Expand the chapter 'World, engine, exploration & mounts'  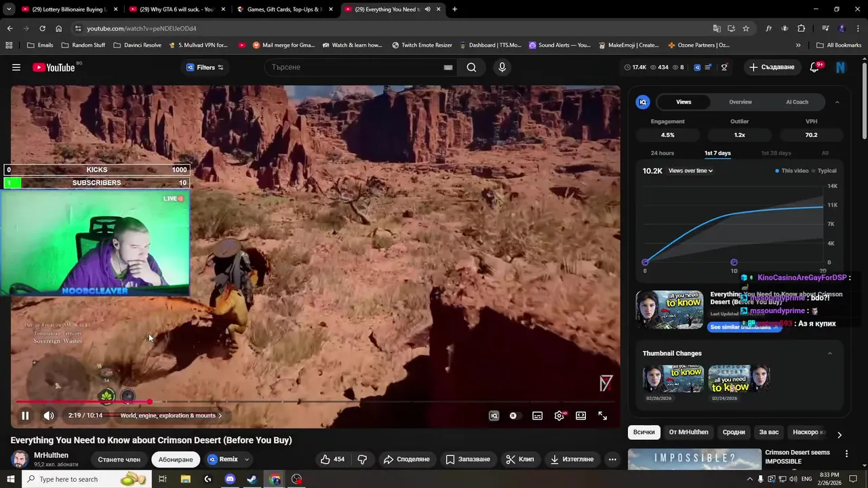(x=171, y=415)
